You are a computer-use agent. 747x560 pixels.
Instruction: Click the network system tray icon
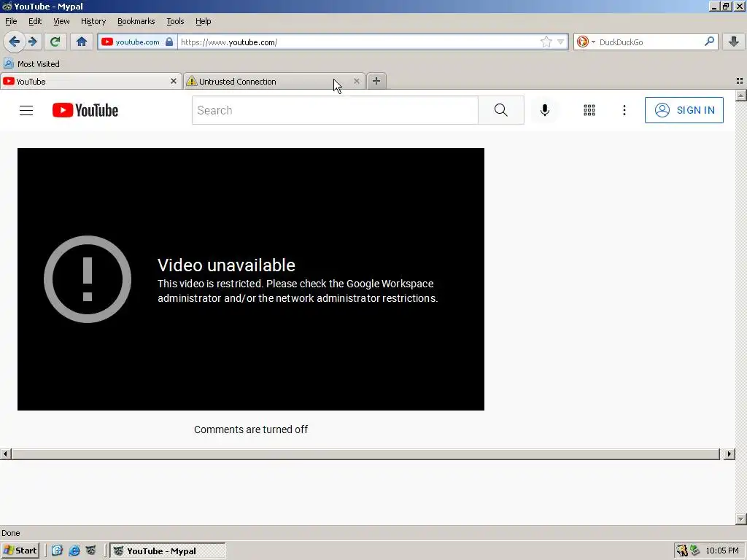point(695,551)
